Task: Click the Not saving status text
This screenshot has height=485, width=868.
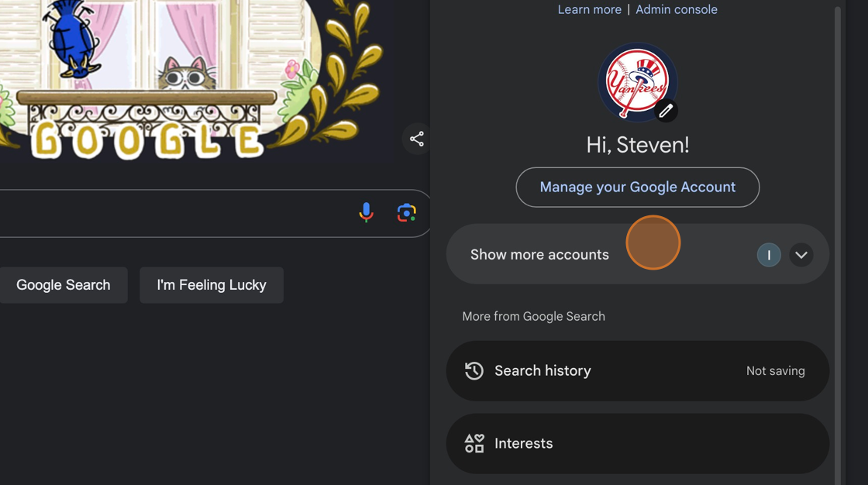Action: tap(775, 371)
